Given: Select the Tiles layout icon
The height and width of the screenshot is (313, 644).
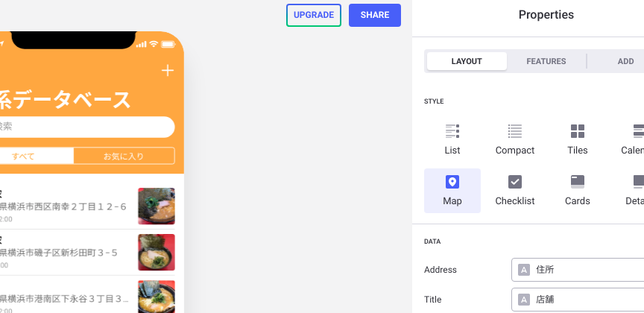Looking at the screenshot, I should click(577, 132).
